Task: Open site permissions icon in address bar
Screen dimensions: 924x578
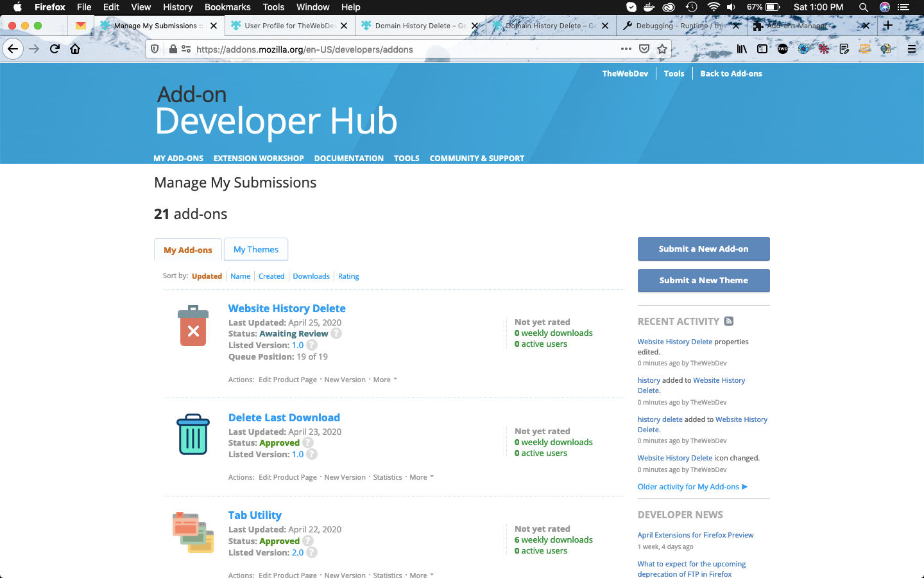Action: [186, 49]
